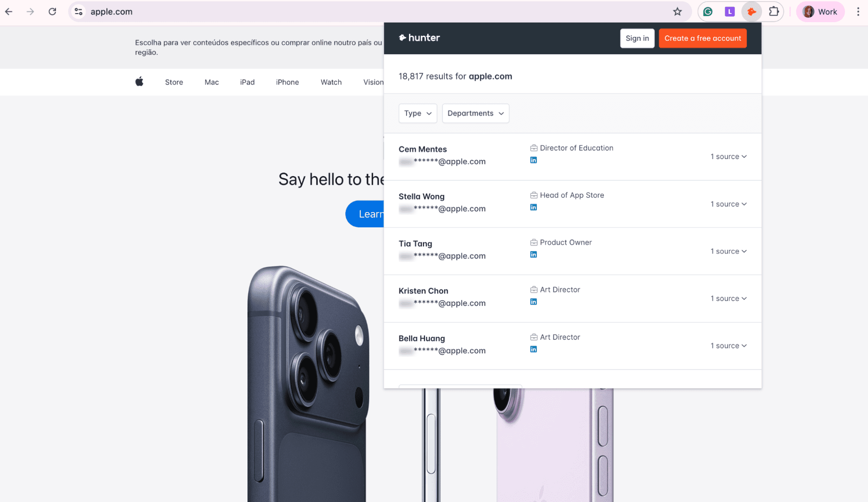This screenshot has height=502, width=868.
Task: Click the Apple logo in navigation
Action: [139, 82]
